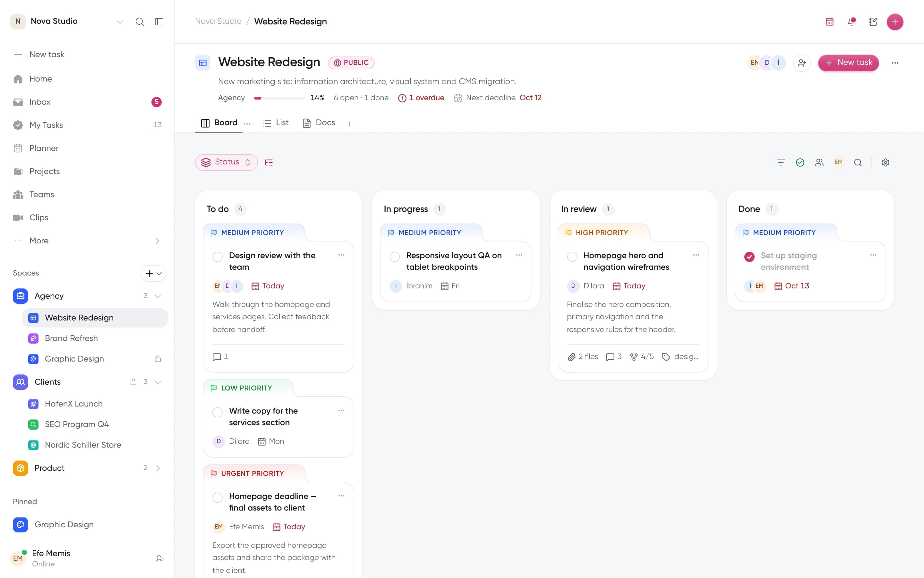Click PUBLIC visibility badge

pos(351,63)
